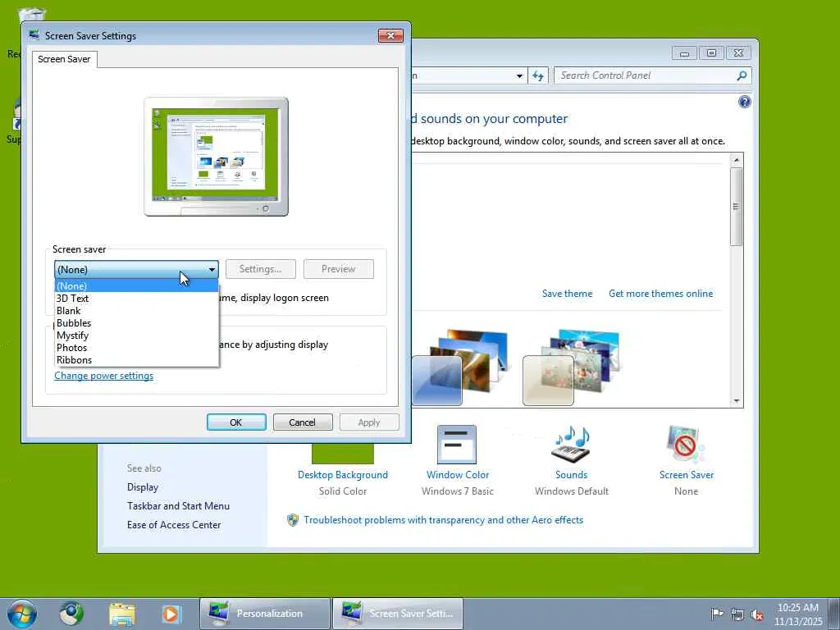Click the Settings... button
840x630 pixels.
(x=260, y=269)
